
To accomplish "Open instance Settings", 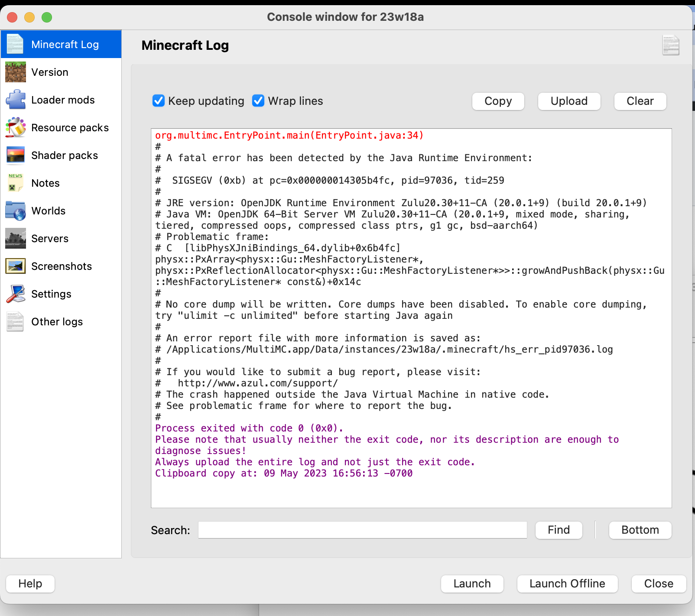I will [x=51, y=294].
